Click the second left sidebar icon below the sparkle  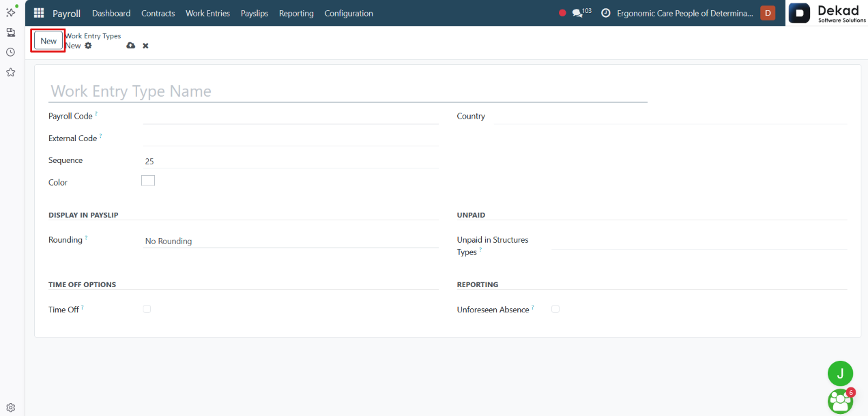[11, 32]
